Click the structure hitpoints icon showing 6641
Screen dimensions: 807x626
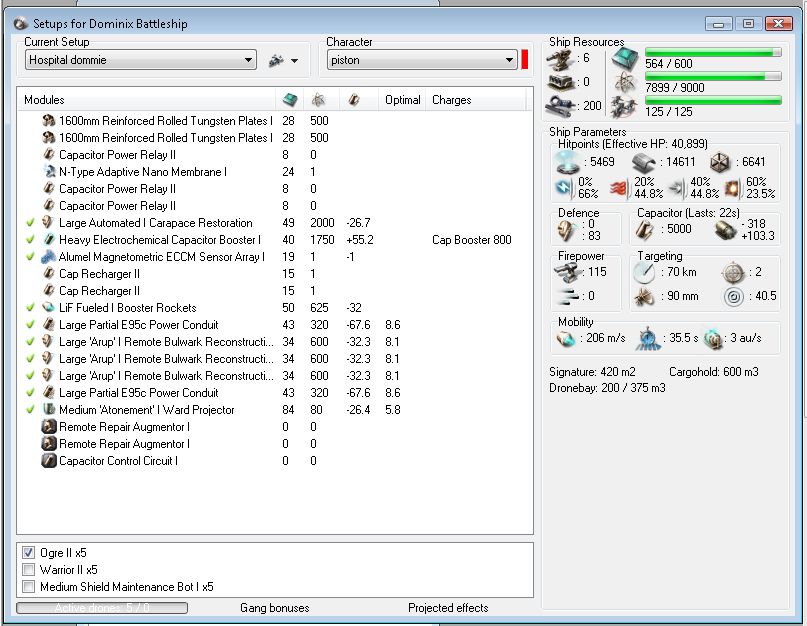click(x=720, y=163)
